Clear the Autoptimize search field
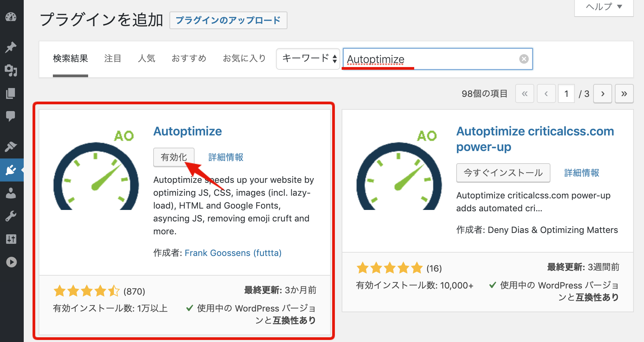644x342 pixels. 524,59
